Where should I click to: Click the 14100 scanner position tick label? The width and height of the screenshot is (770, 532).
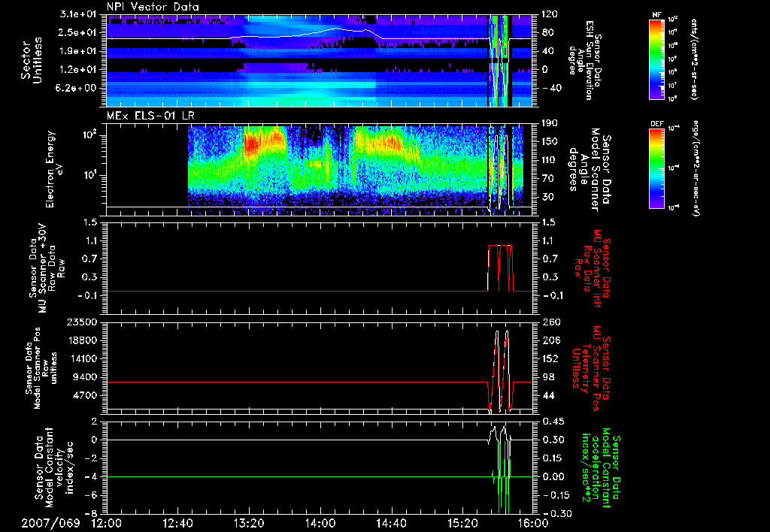[82, 358]
